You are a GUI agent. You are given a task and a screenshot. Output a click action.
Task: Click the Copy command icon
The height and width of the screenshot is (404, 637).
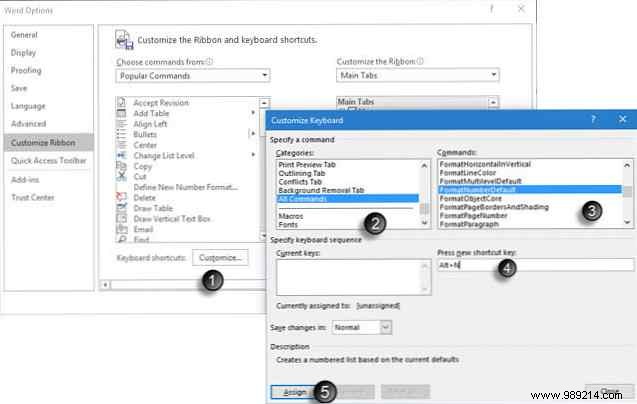121,166
